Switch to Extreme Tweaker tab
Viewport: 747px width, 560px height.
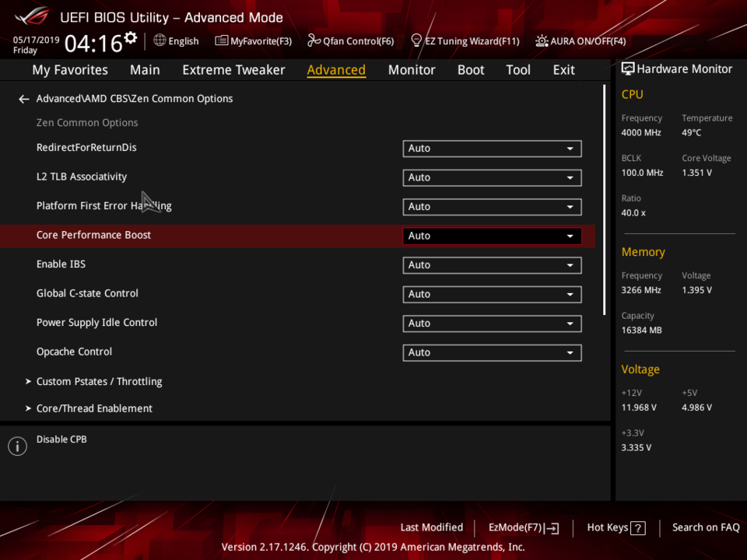pos(233,70)
